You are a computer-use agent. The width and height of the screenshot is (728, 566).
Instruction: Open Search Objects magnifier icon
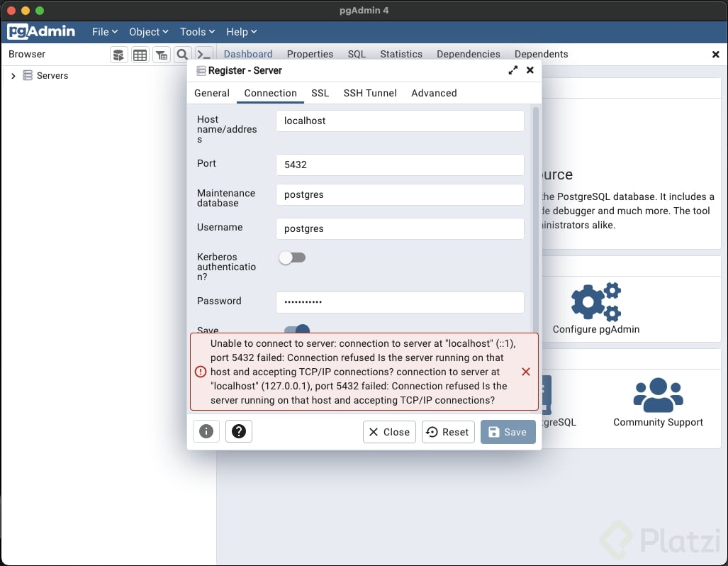(x=182, y=55)
